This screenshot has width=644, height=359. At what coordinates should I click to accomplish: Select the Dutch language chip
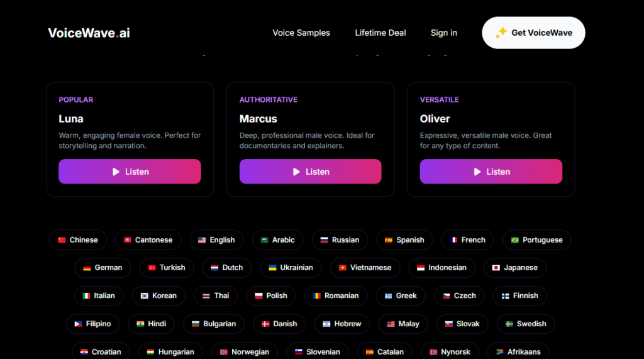pos(226,268)
